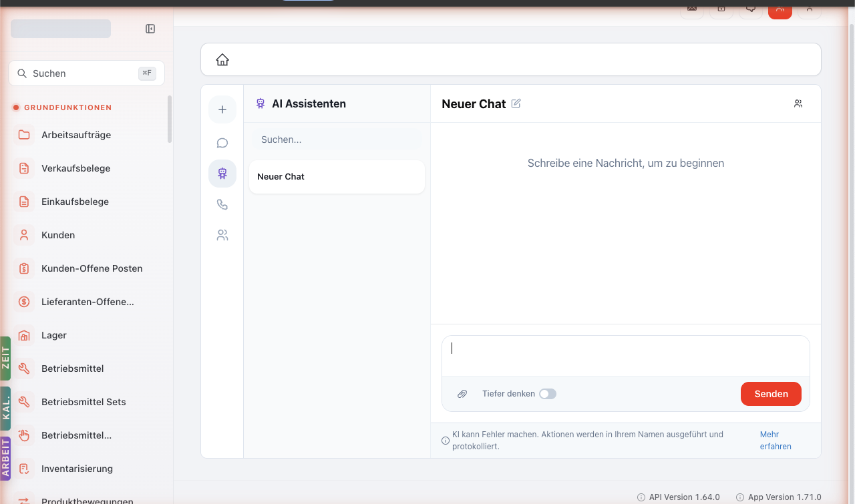Open Betriebsmittel Sets
855x504 pixels.
tap(83, 402)
